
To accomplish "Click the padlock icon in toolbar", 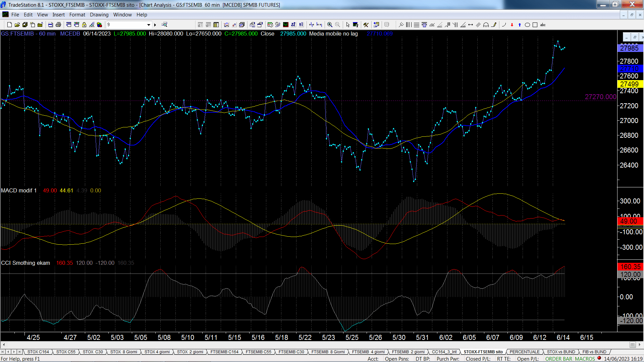I will 84,24.
